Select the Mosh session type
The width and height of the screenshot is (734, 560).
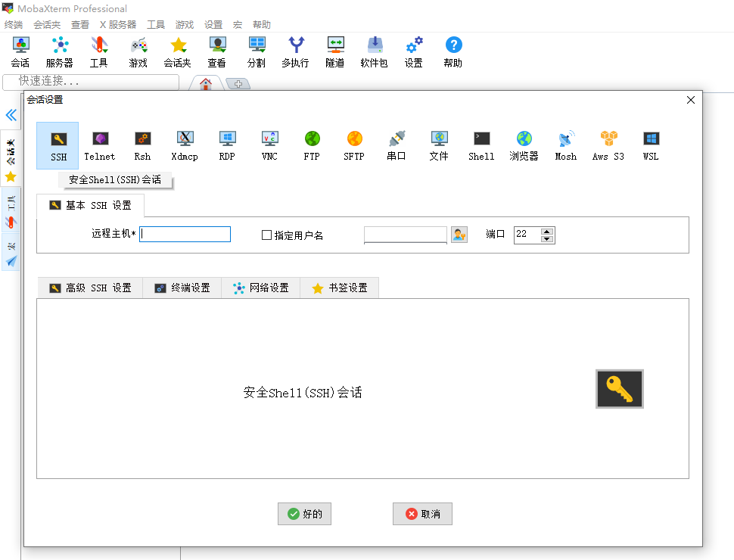(x=566, y=145)
